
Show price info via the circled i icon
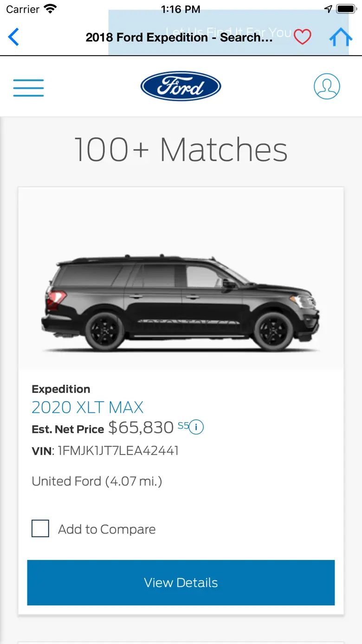[x=196, y=427]
